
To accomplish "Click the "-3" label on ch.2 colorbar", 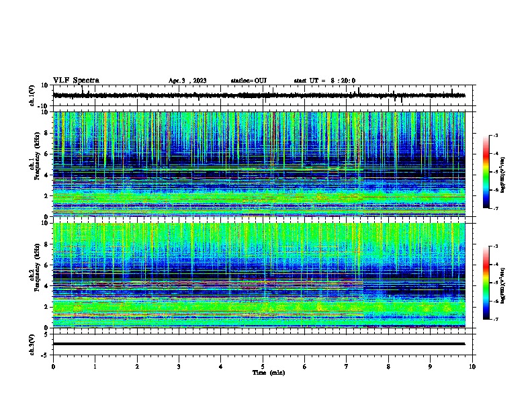I will [495, 246].
